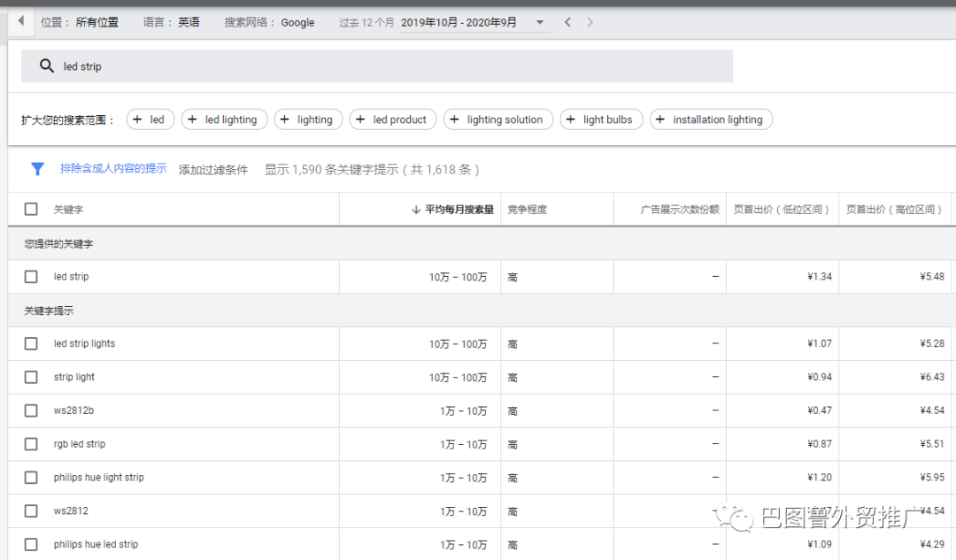
Task: Open 添加过滤条件 to add a filter
Action: click(x=213, y=169)
